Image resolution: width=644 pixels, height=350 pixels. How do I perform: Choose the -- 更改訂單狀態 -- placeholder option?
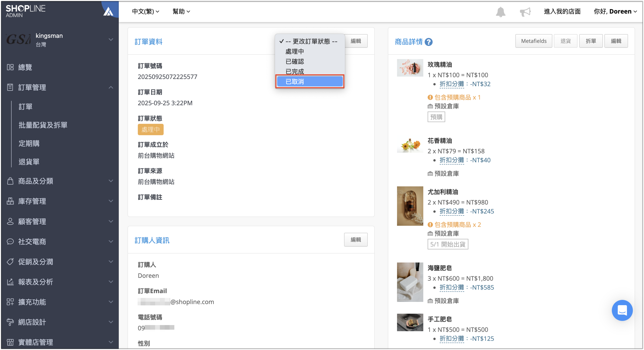[x=310, y=41]
